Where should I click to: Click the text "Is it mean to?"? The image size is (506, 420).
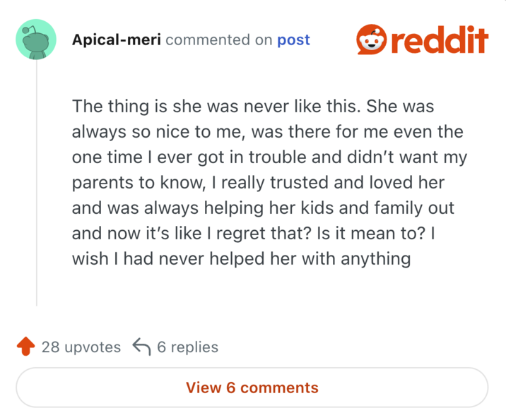(x=367, y=234)
